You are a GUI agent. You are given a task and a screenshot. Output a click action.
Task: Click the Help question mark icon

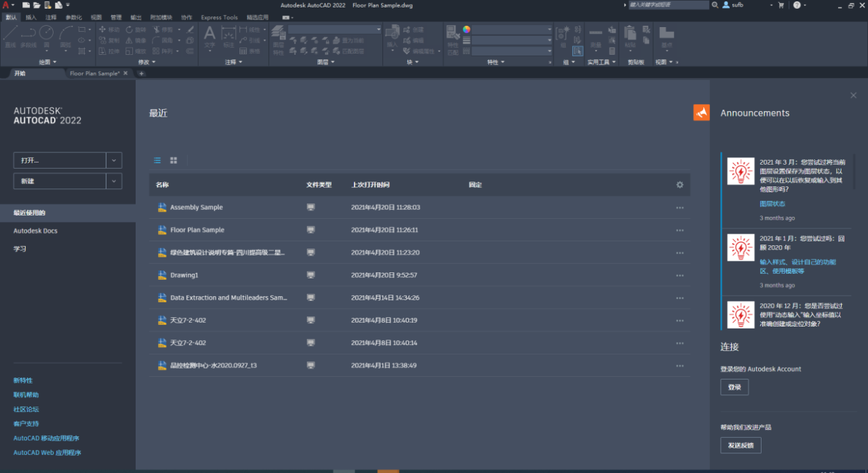tap(796, 5)
